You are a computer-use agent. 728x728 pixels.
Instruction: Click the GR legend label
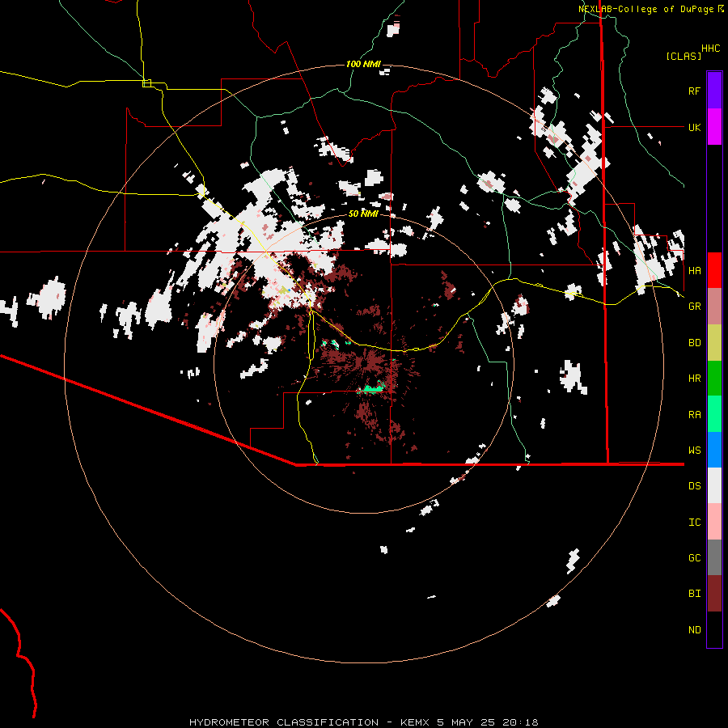[694, 307]
